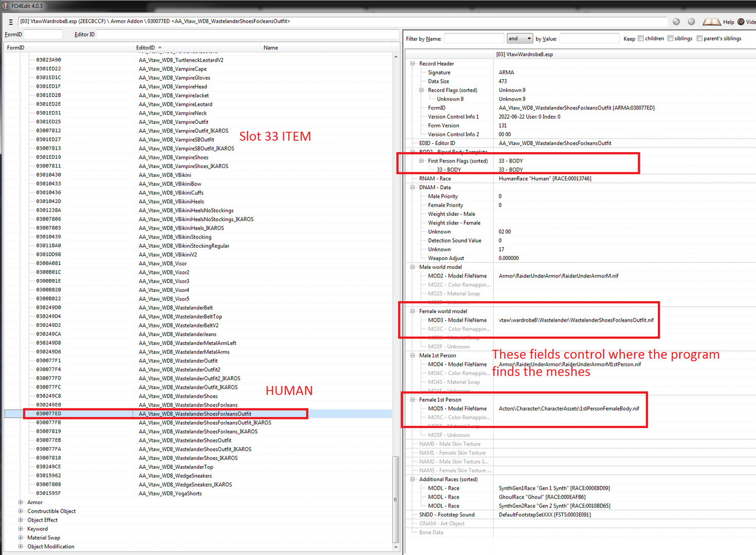Image resolution: width=756 pixels, height=555 pixels.
Task: Click the EditorID sort arrow indicator
Action: (160, 47)
